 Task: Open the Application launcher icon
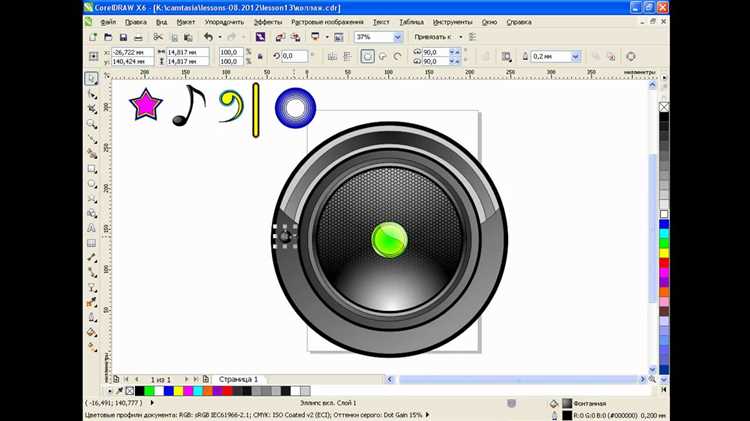(315, 37)
